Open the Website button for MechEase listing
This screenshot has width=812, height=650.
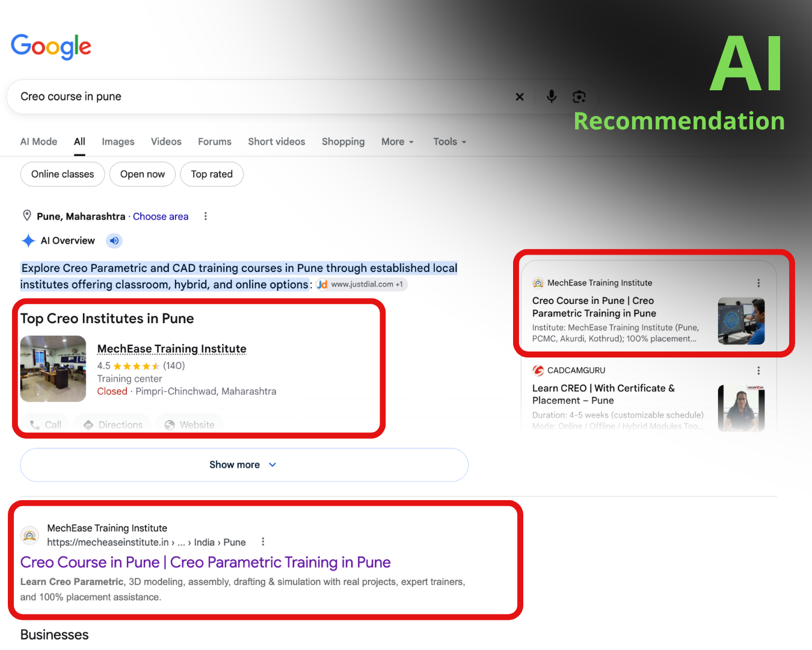pyautogui.click(x=189, y=424)
